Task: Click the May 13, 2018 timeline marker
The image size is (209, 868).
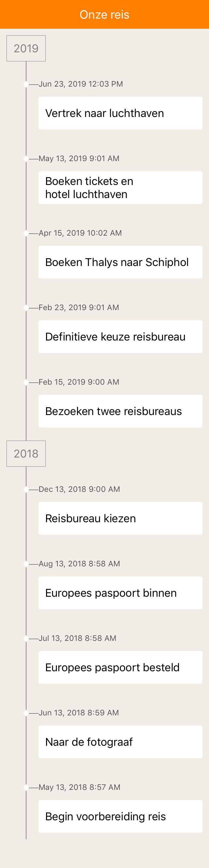Action: [26, 787]
